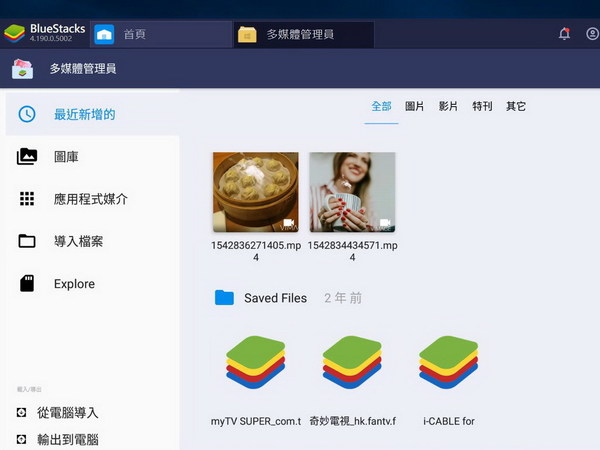Viewport: 600px width, 450px height.
Task: Click the clock icon for 最近新增的
Action: pyautogui.click(x=28, y=114)
